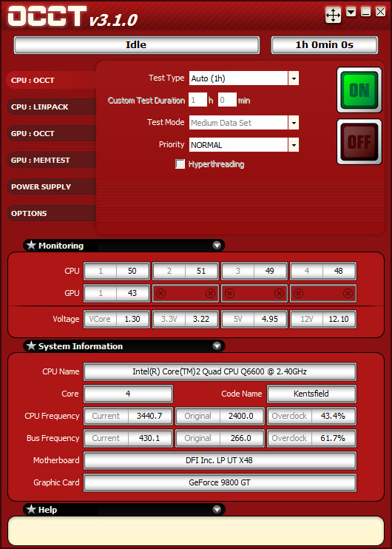
Task: Open Test Type dropdown showing Auto (1h)
Action: click(x=244, y=78)
